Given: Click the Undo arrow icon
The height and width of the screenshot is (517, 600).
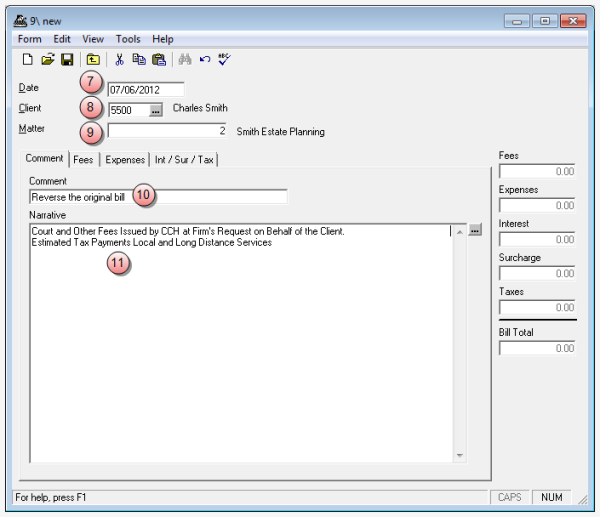Looking at the screenshot, I should pyautogui.click(x=204, y=60).
